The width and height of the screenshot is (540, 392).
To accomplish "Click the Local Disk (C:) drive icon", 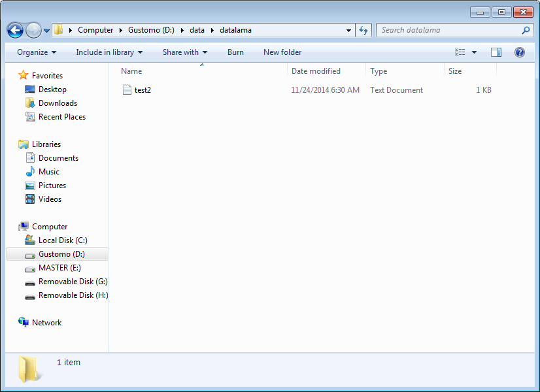I will coord(30,240).
